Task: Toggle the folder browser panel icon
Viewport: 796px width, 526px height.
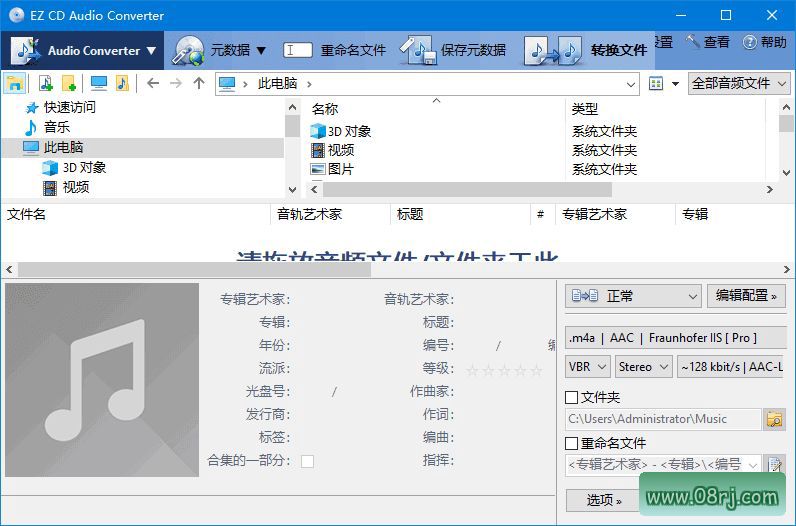Action: pyautogui.click(x=14, y=83)
